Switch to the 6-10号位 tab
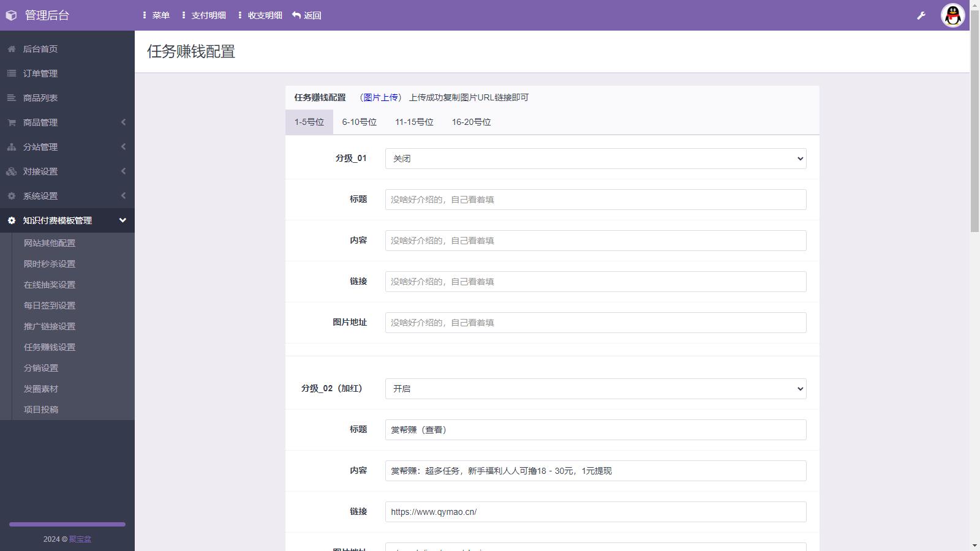 [x=359, y=122]
